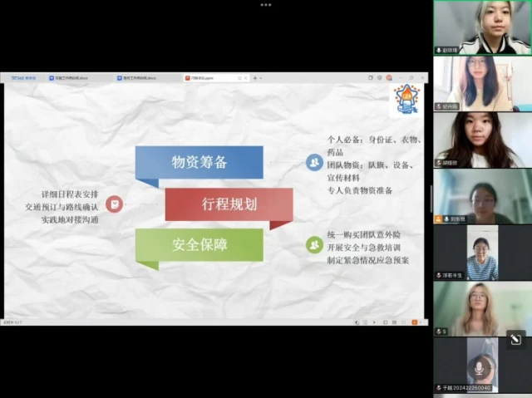Toggle mic icon on top participant's name label
Screen dimensions: 532x398
pos(439,51)
